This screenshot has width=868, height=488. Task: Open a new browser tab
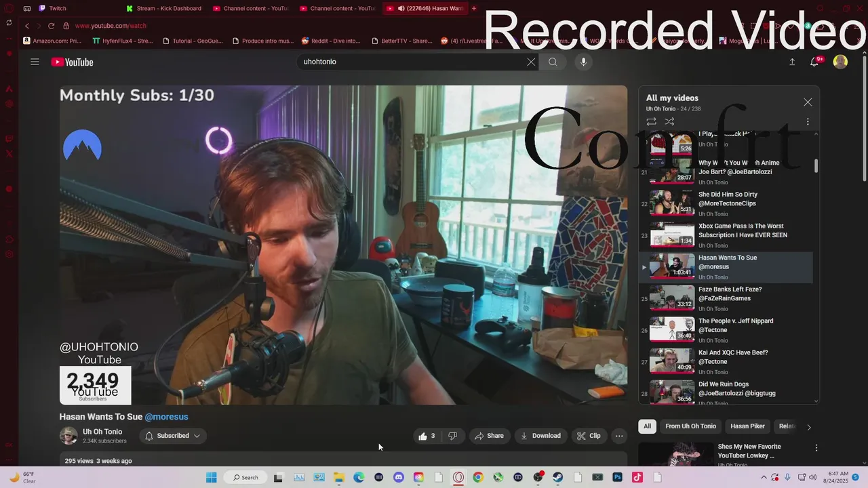tap(474, 8)
